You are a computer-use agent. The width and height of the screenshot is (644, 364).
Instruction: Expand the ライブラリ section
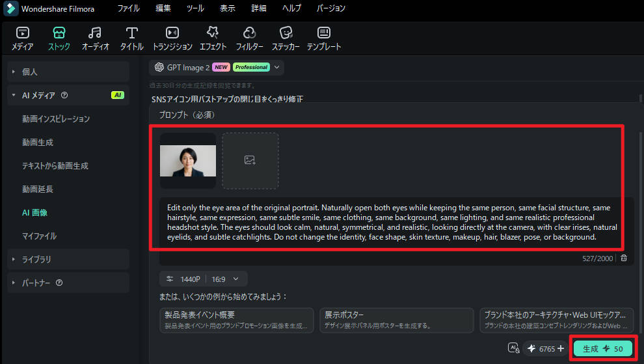coord(68,259)
